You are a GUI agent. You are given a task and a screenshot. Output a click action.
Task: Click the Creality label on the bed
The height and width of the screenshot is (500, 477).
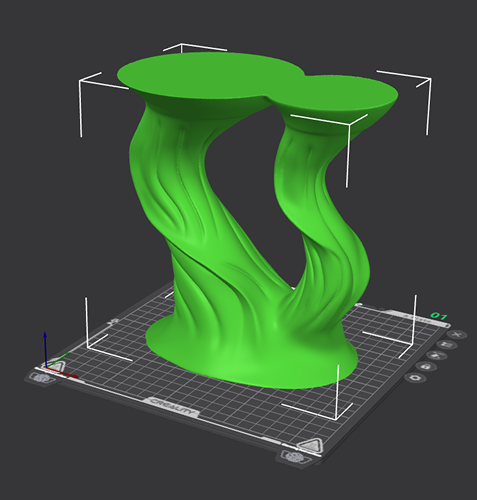click(x=173, y=407)
